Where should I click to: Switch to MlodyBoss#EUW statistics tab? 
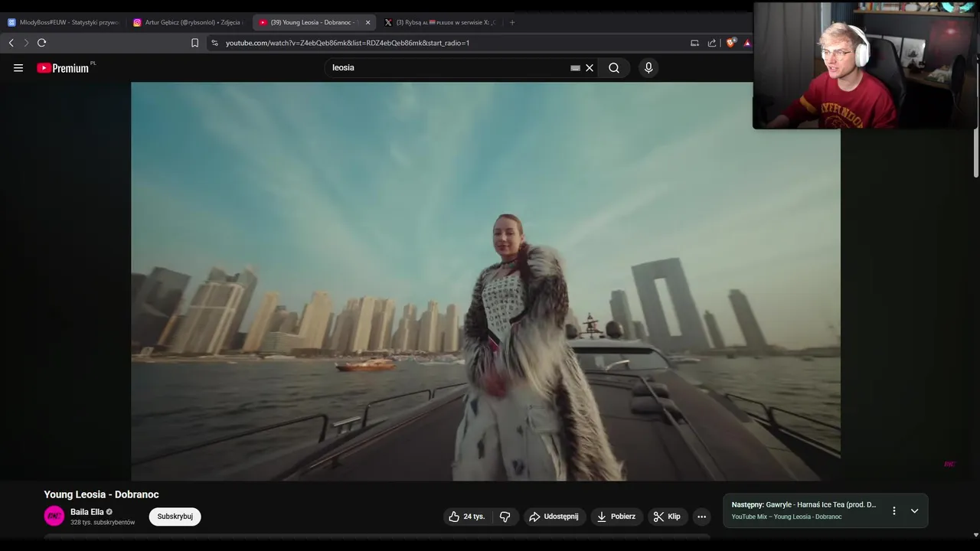pos(64,22)
